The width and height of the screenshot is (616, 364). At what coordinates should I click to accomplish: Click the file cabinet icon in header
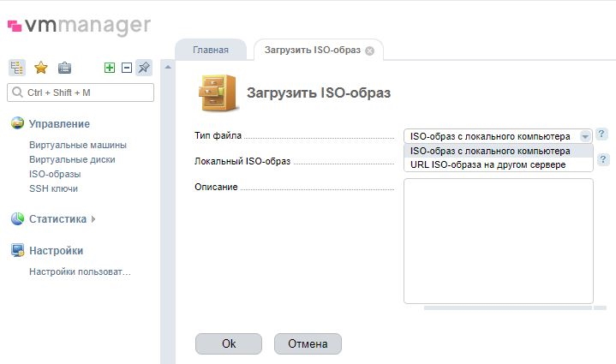click(x=218, y=92)
